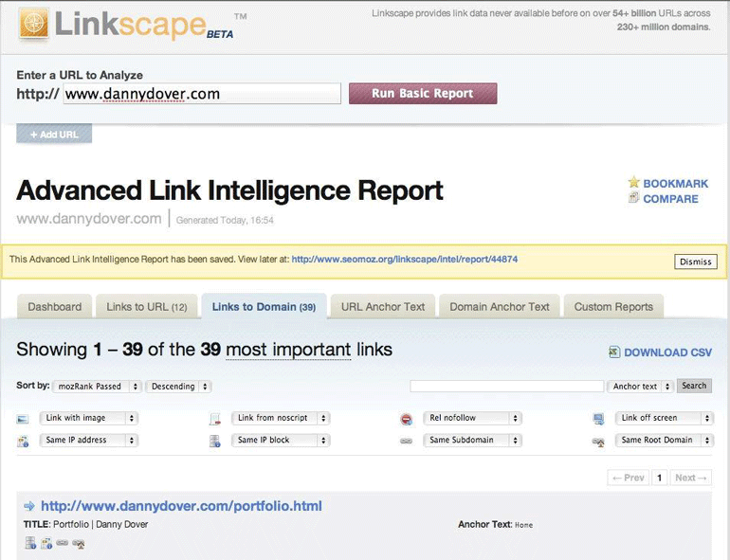
Task: Switch to the Dashboard tab
Action: [x=54, y=307]
